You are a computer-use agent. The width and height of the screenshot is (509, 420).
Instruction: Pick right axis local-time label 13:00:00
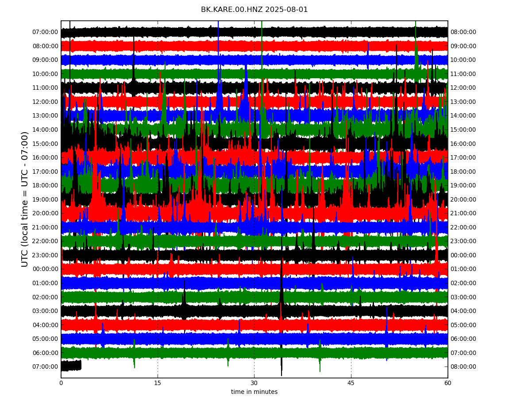[463, 102]
